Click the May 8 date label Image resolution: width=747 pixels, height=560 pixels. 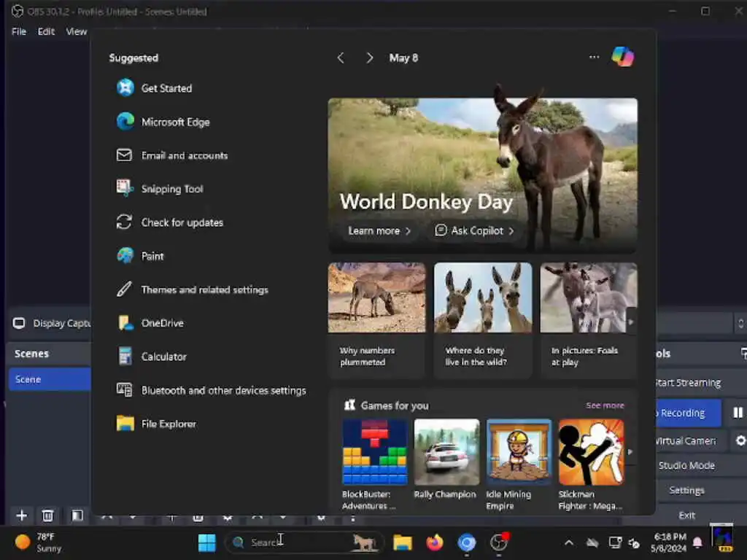click(x=403, y=58)
